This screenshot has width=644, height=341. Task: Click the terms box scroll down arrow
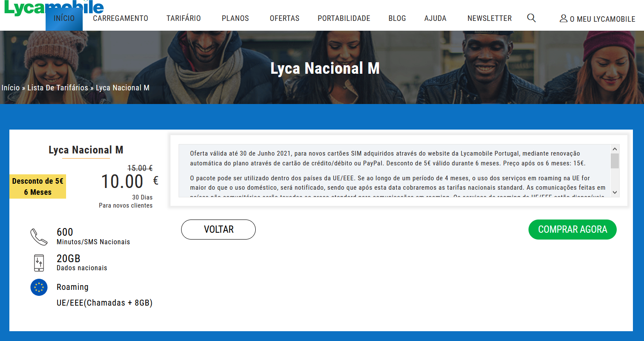click(615, 192)
